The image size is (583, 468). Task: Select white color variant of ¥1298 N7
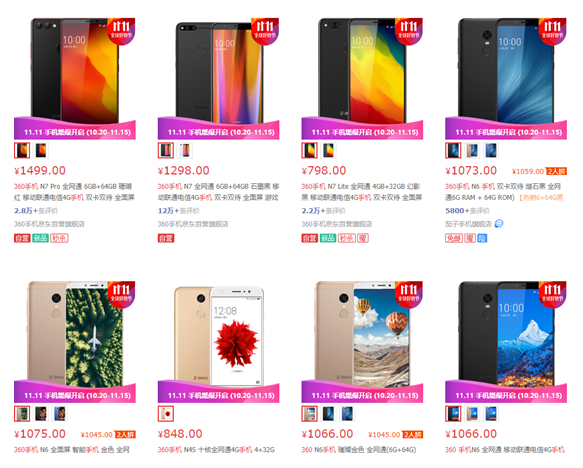click(x=185, y=151)
